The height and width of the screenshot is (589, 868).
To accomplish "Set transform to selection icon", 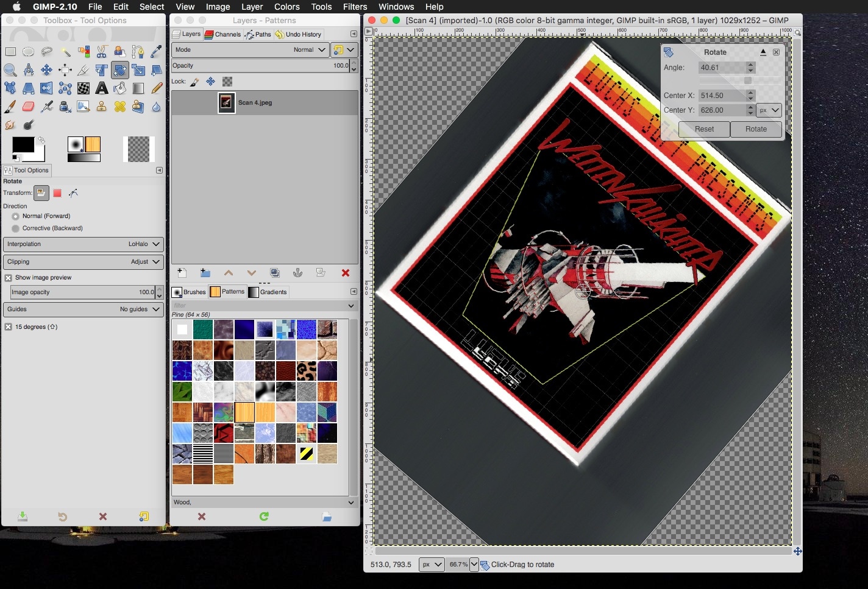I will tap(57, 193).
